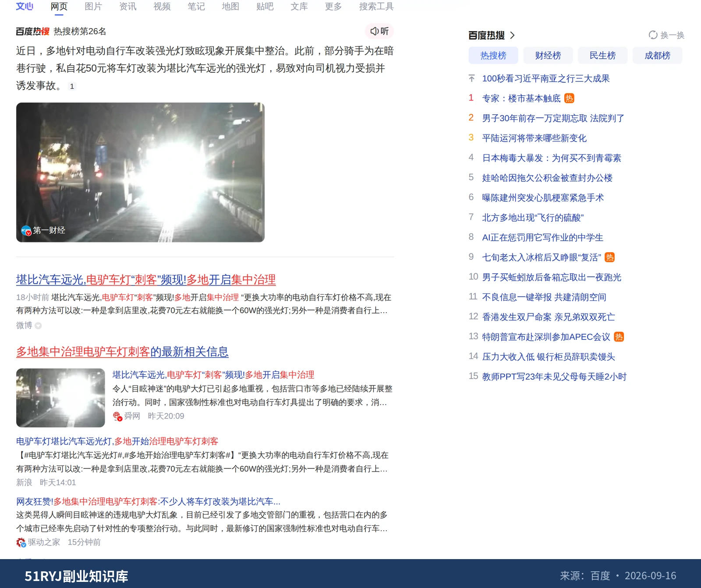Click citation footnote 1 after summary

[x=72, y=86]
